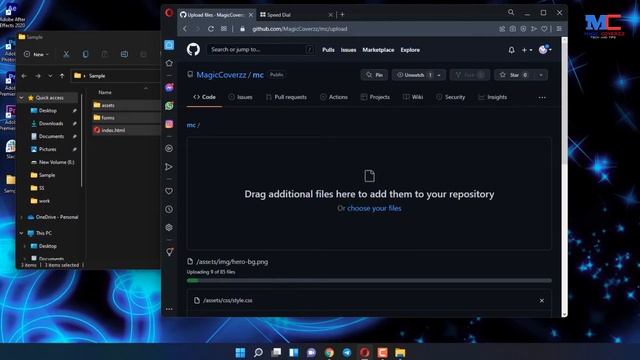Open Star lists dropdown arrow
Image resolution: width=640 pixels, height=360 pixels.
(x=541, y=75)
